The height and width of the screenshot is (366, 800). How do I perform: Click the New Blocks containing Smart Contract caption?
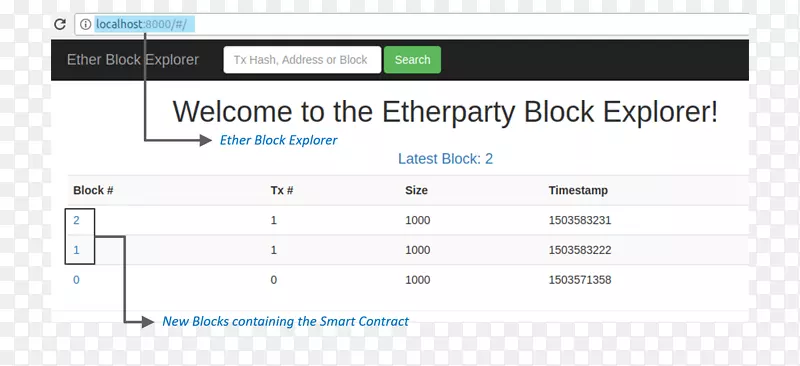(x=285, y=322)
